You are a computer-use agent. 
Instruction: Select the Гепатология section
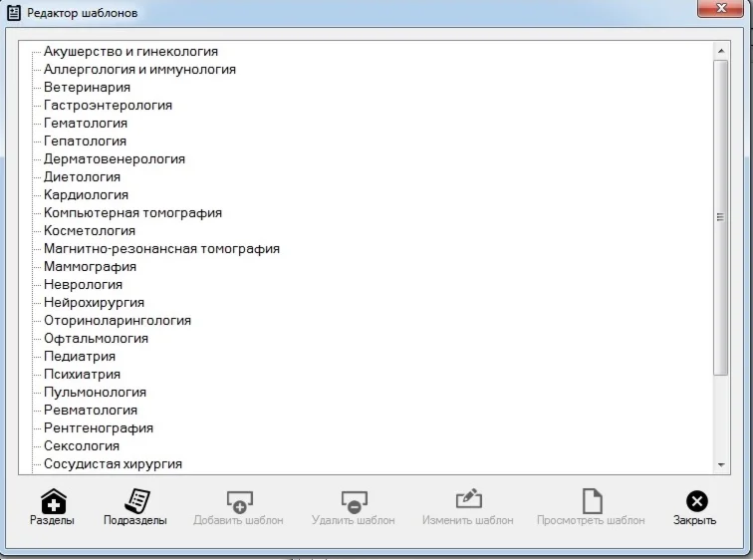coord(85,141)
